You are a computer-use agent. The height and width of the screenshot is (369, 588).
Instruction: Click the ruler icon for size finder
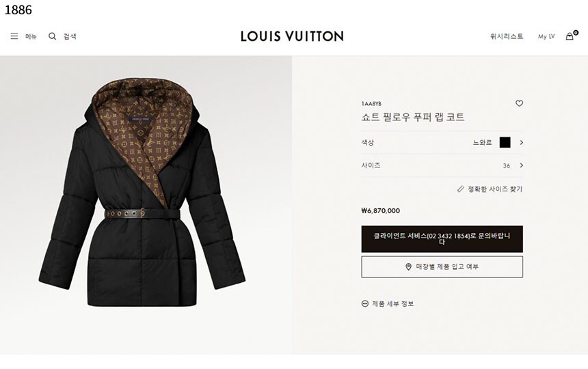click(x=461, y=189)
